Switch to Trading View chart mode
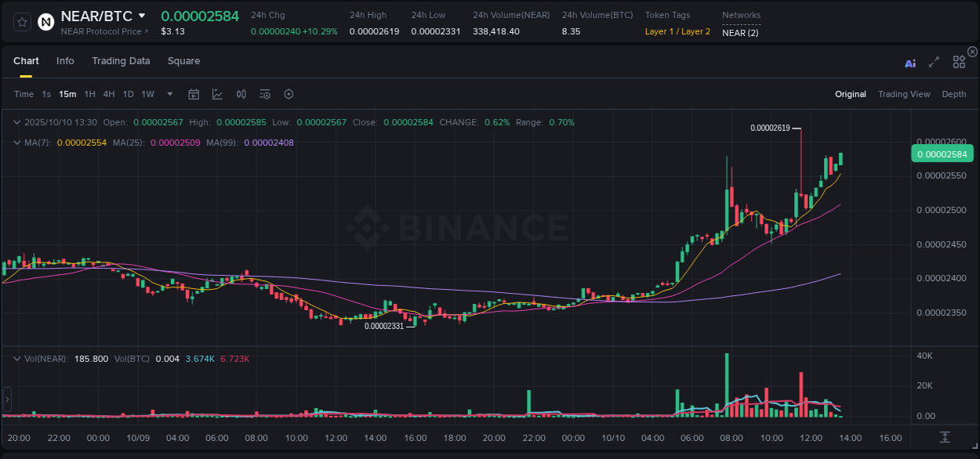This screenshot has height=459, width=980. coord(904,94)
